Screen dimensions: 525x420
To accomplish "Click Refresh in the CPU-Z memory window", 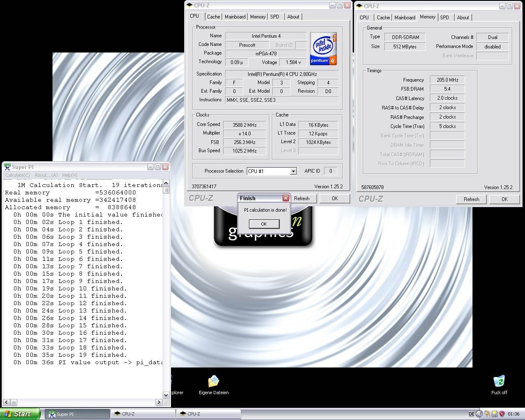I will (x=472, y=199).
